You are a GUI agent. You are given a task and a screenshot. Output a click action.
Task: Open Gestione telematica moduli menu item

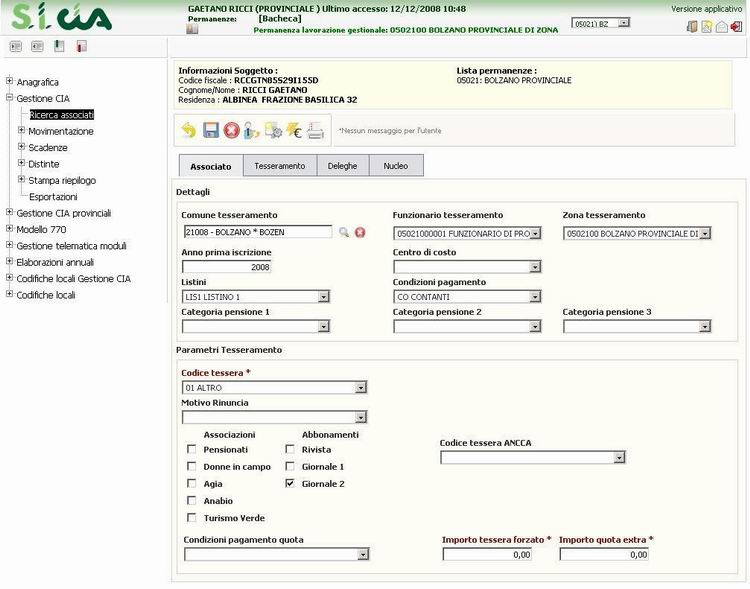[72, 245]
